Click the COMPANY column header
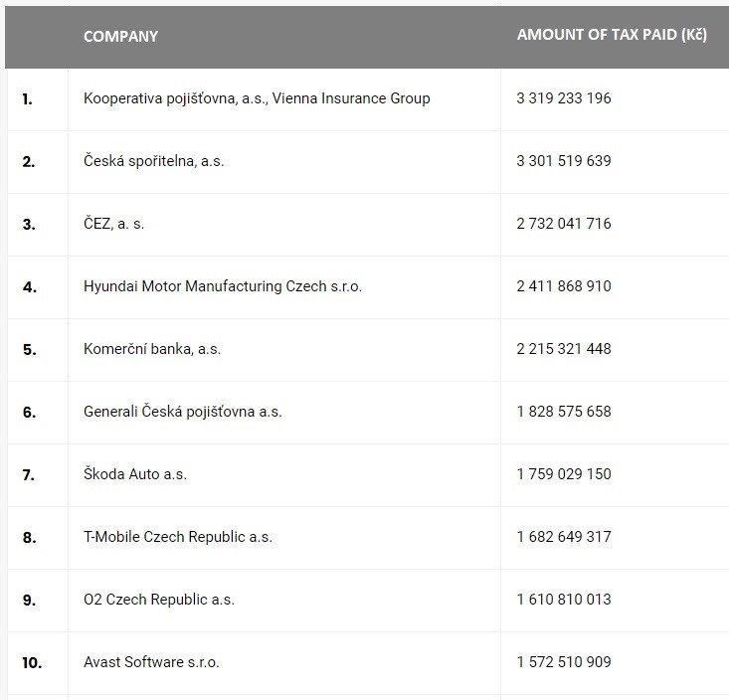The image size is (729, 700). [x=120, y=36]
